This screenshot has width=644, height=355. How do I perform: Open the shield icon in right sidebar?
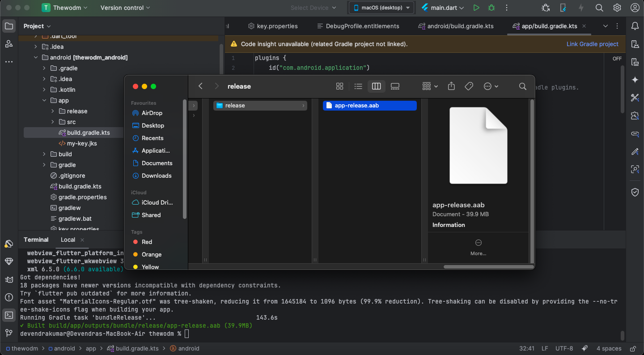[x=635, y=192]
